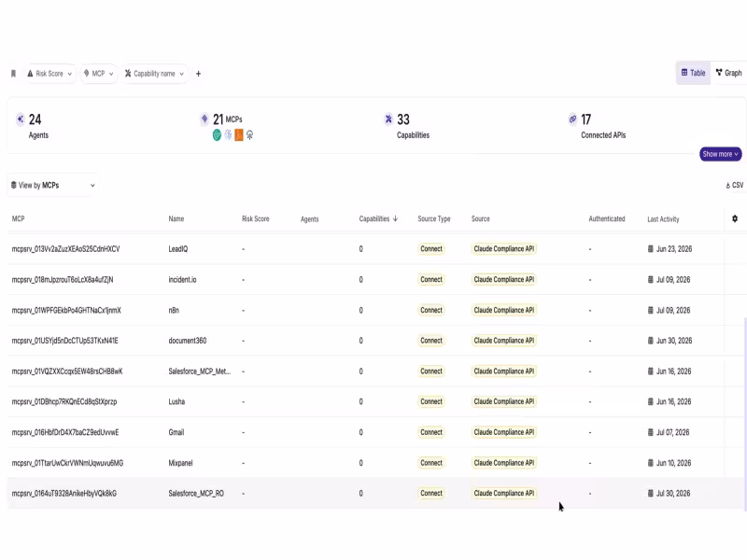Screen dimensions: 747x560
Task: Click Claude Compliance API badge for Lusha
Action: click(x=504, y=401)
